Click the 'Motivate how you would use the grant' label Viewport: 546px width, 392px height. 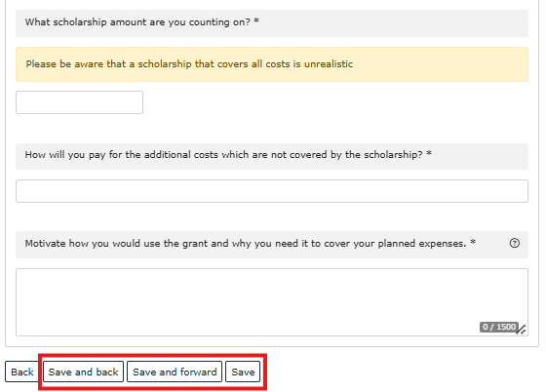(246, 244)
